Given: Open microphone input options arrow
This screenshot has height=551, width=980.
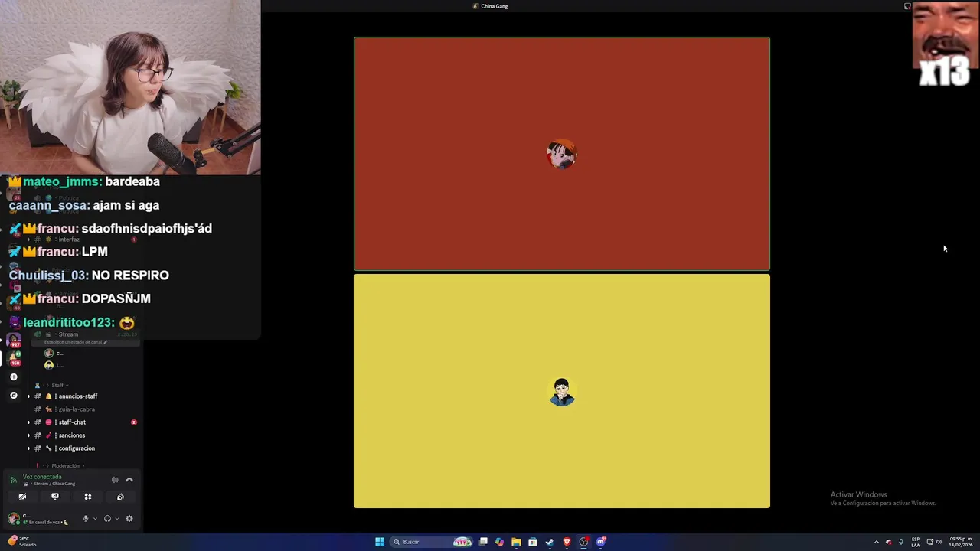Looking at the screenshot, I should [95, 518].
